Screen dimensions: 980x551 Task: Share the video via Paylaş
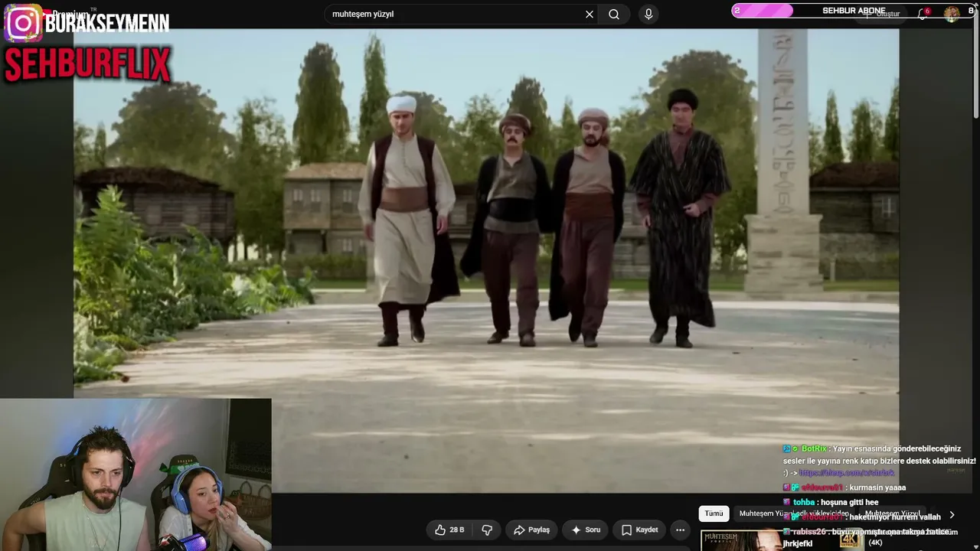pyautogui.click(x=532, y=530)
